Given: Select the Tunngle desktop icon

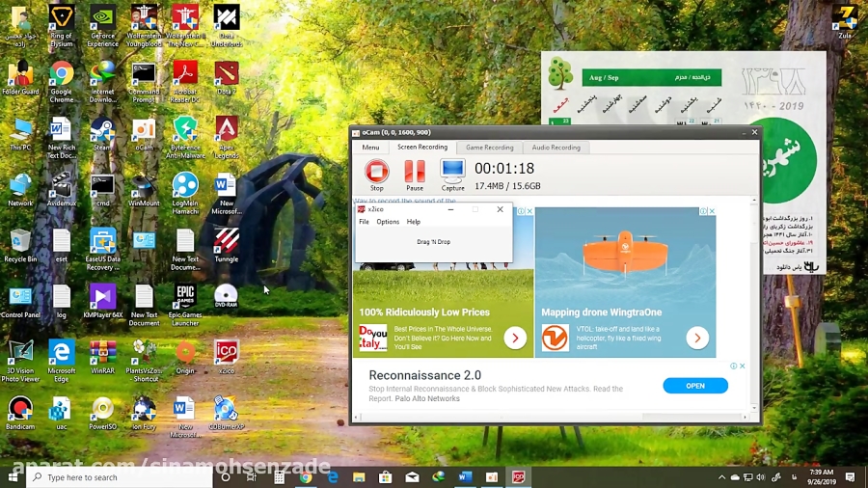Looking at the screenshot, I should (227, 246).
